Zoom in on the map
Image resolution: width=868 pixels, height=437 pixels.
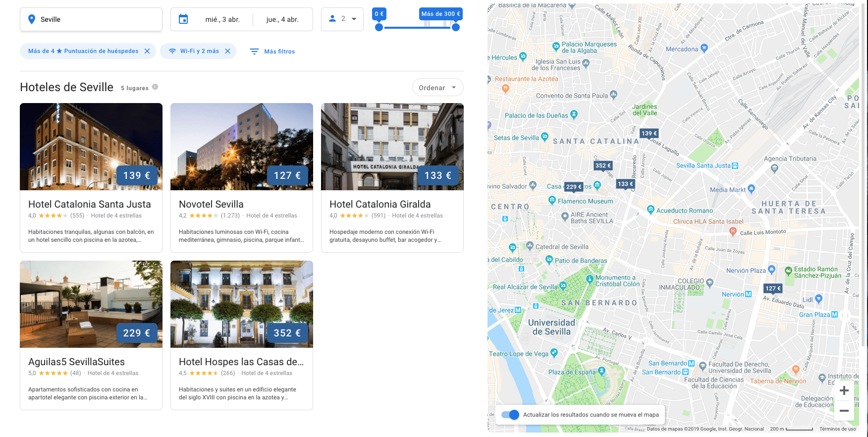[x=844, y=390]
